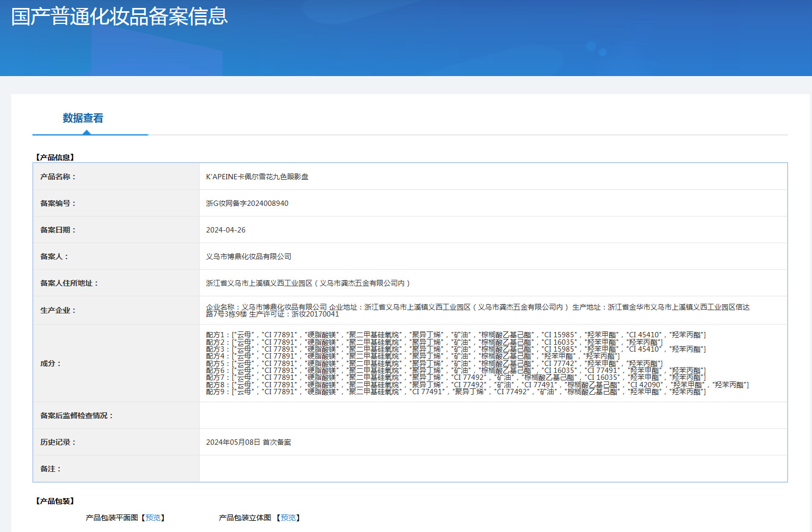812x532 pixels.
Task: Click the 产品包装立体图 label text
Action: click(x=245, y=518)
